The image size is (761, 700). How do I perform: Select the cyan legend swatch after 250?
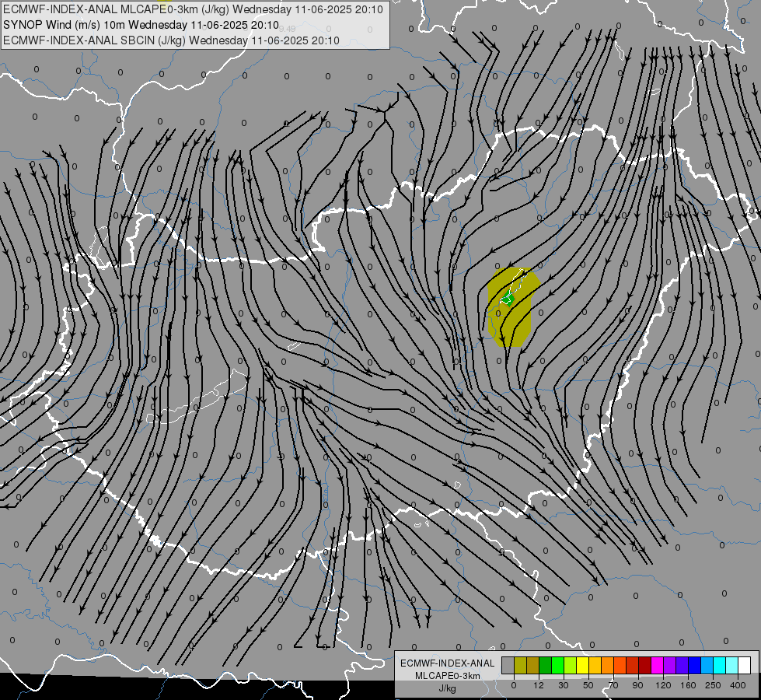click(720, 665)
